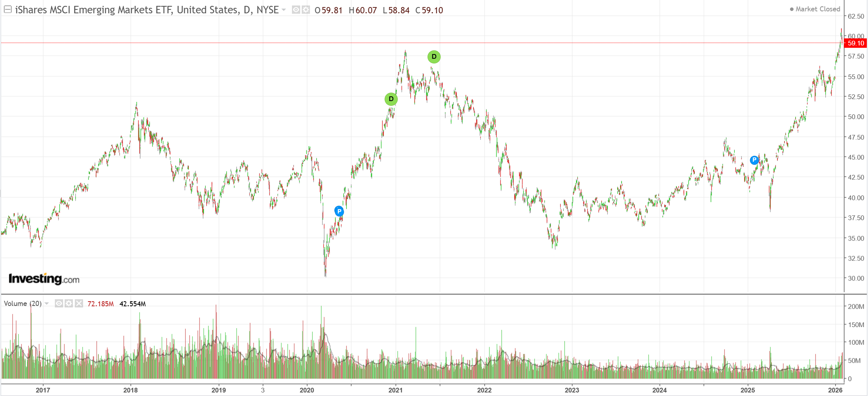This screenshot has width=868, height=396.
Task: Click the 2019 label on the time axis
Action: (219, 390)
